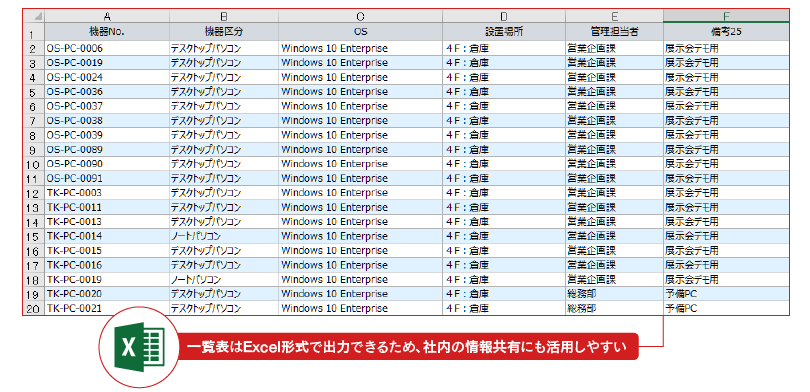Select cell TK-PC-0011
Image resolution: width=810 pixels, height=392 pixels.
107,208
